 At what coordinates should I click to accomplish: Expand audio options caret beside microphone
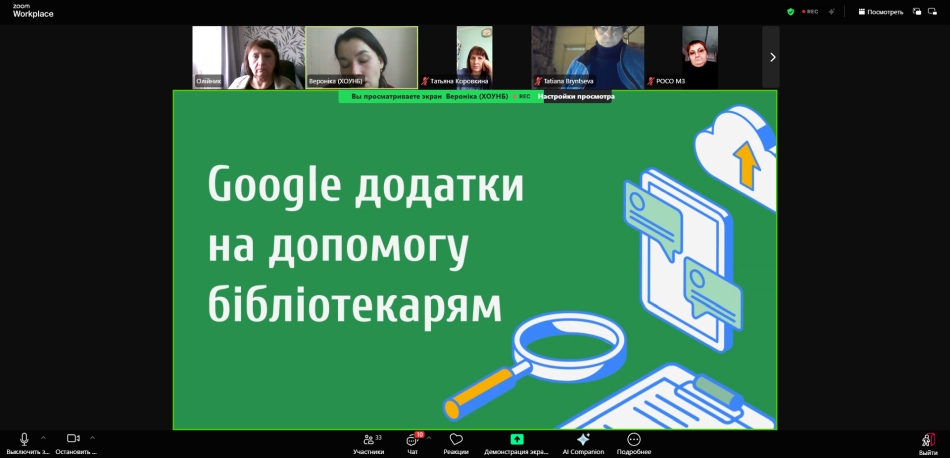(43, 437)
